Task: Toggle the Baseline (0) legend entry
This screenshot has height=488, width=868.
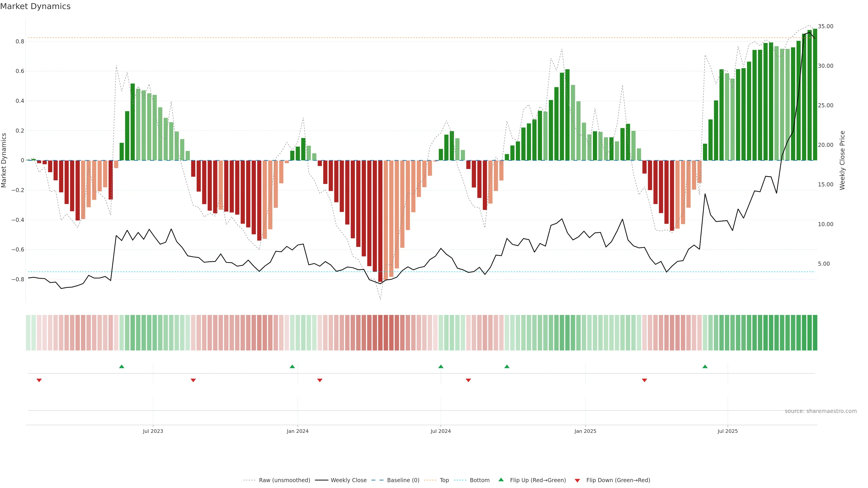Action: point(403,480)
